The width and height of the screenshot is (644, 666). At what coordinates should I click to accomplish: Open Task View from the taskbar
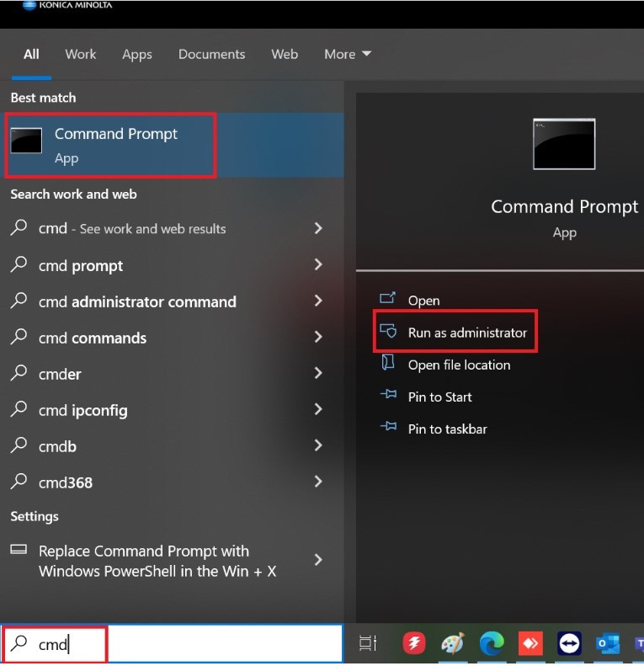(x=368, y=644)
